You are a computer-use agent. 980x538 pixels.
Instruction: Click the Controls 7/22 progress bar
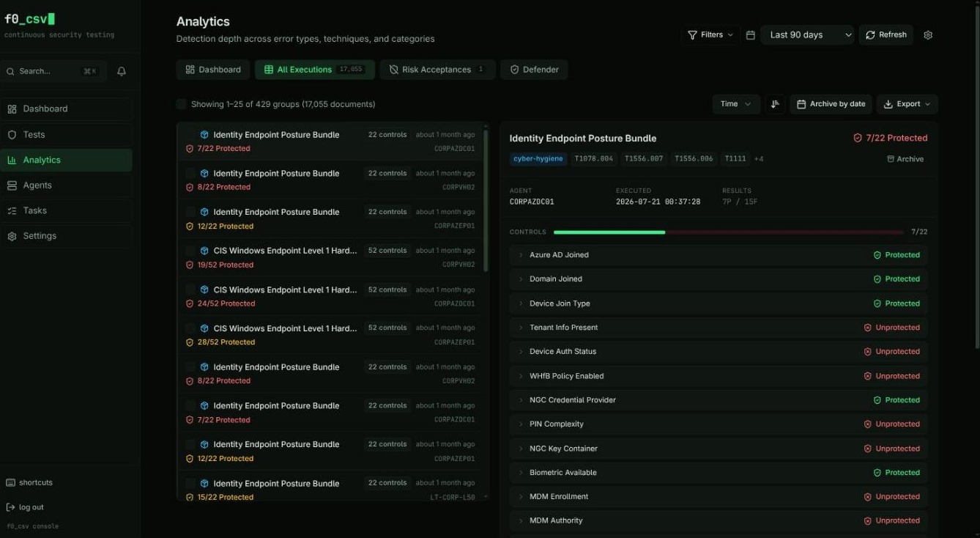(729, 232)
